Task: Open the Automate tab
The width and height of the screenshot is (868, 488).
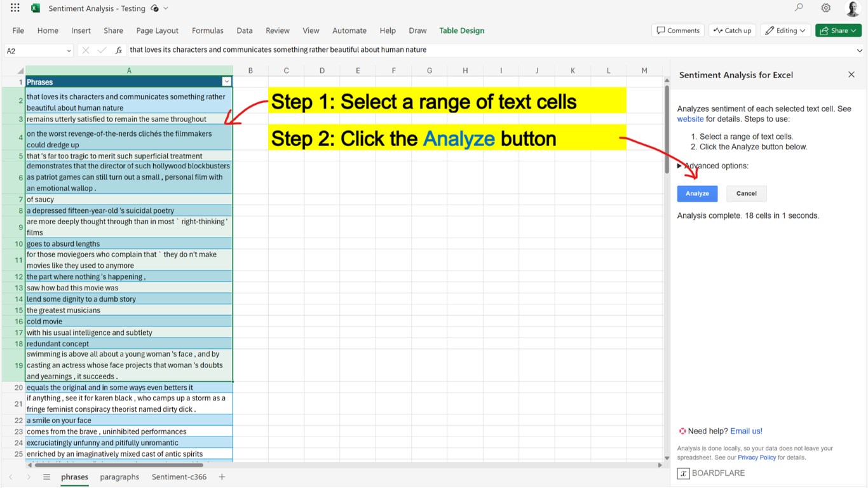Action: point(349,30)
